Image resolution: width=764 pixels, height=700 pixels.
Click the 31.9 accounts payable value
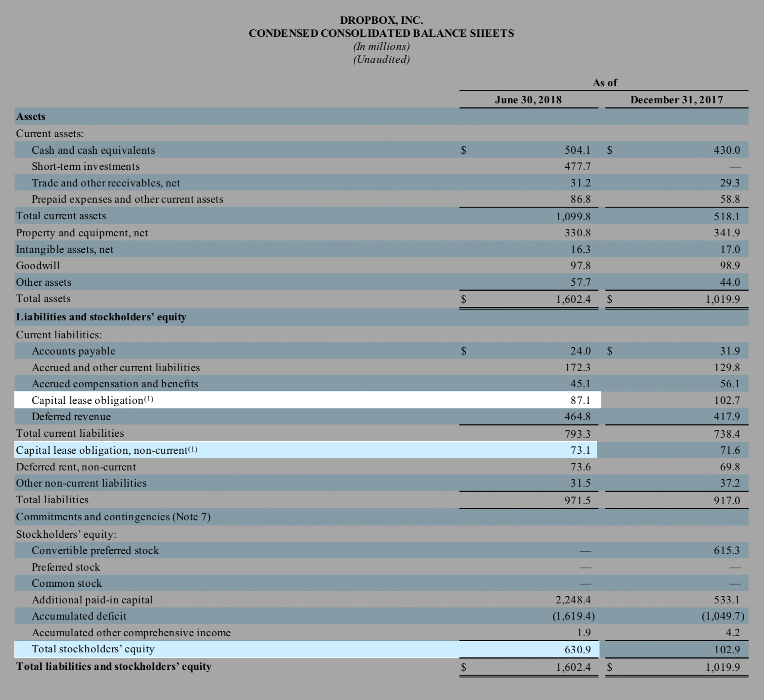tap(730, 351)
